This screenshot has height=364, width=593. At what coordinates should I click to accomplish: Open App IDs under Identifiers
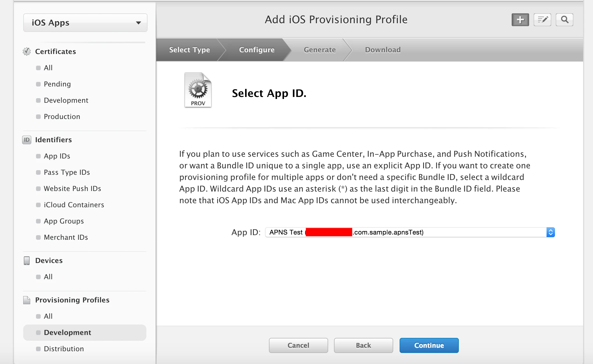57,156
